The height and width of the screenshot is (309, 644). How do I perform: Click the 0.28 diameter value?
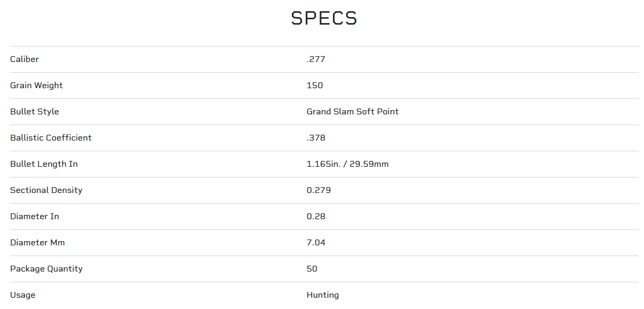coord(316,217)
